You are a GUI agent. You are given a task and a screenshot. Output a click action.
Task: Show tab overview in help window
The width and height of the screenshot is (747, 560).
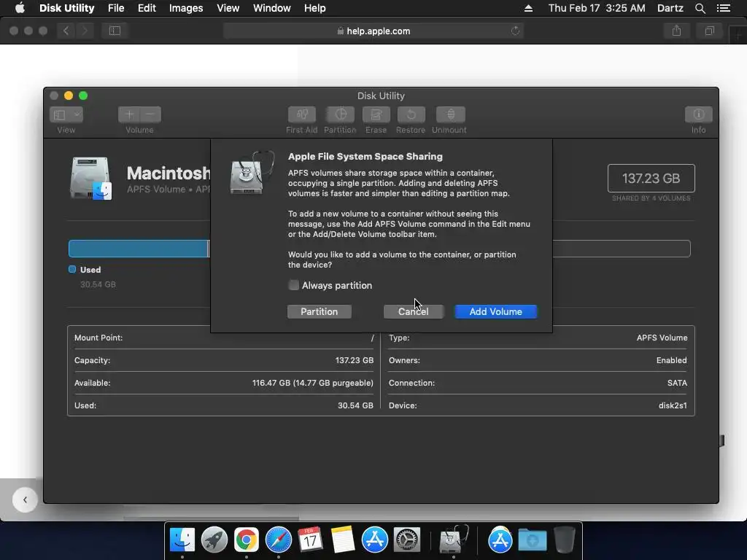[709, 31]
